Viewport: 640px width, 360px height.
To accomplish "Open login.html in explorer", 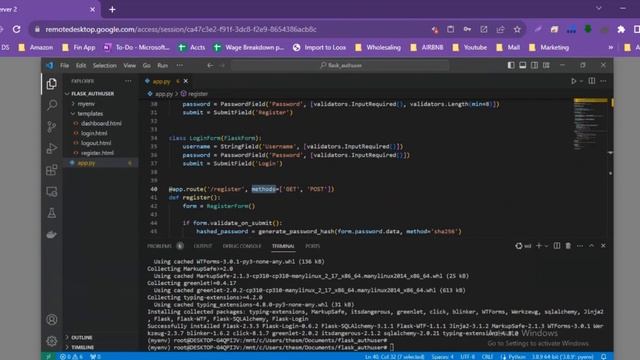I will pos(94,133).
